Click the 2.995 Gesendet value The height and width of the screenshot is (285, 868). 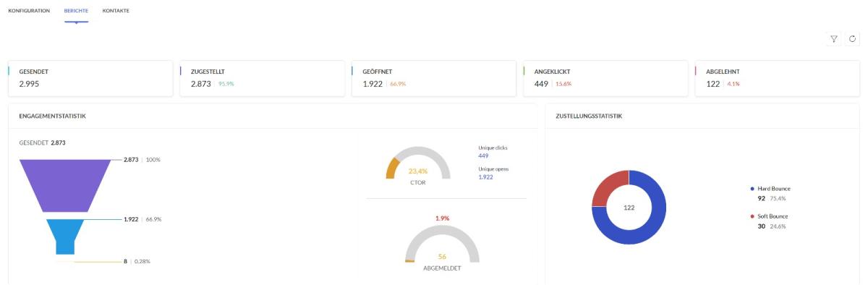[x=29, y=85]
